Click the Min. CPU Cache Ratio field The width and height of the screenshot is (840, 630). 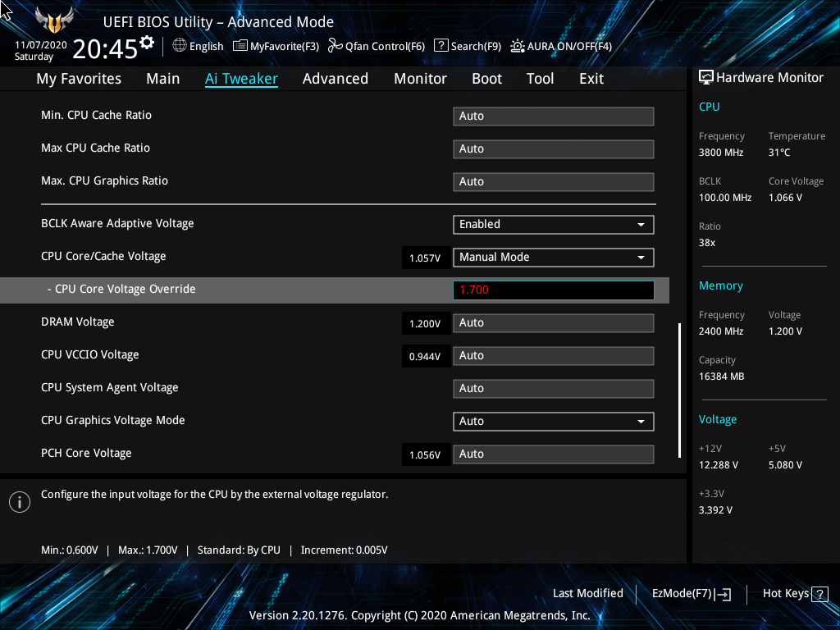(554, 116)
